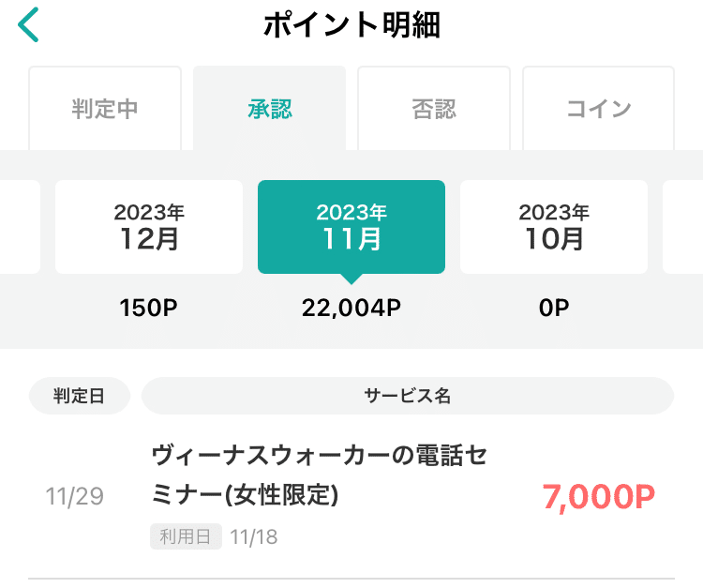703x588 pixels.
Task: Click the 150P monthly total
Action: pos(149,308)
